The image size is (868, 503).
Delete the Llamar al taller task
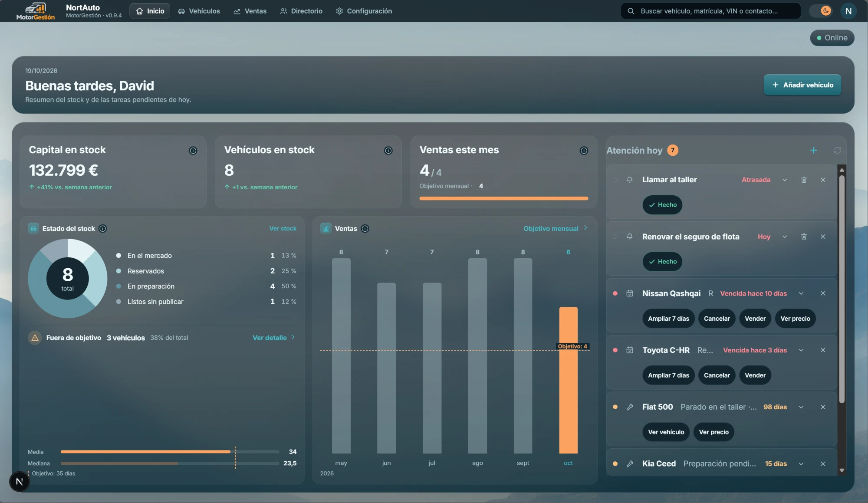click(x=804, y=180)
